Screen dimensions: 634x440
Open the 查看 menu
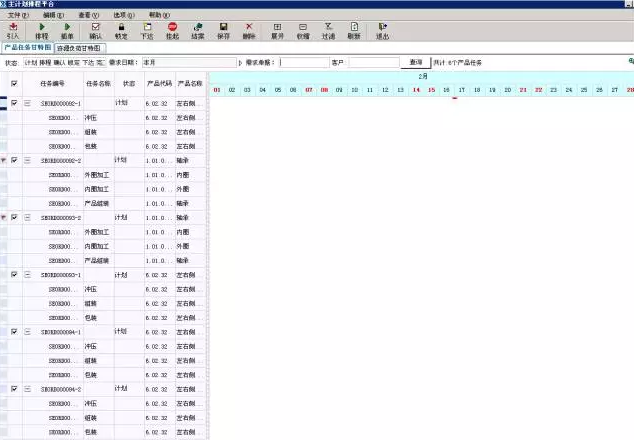coord(89,15)
